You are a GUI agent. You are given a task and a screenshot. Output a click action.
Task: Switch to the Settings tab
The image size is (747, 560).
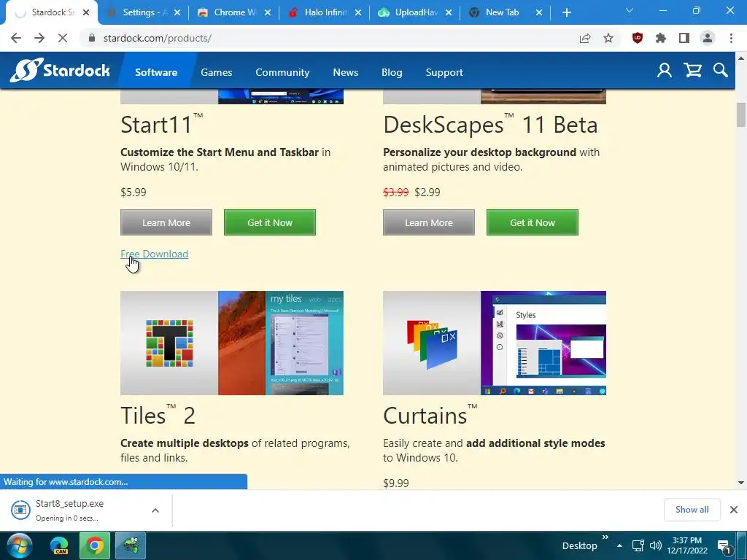(x=143, y=12)
